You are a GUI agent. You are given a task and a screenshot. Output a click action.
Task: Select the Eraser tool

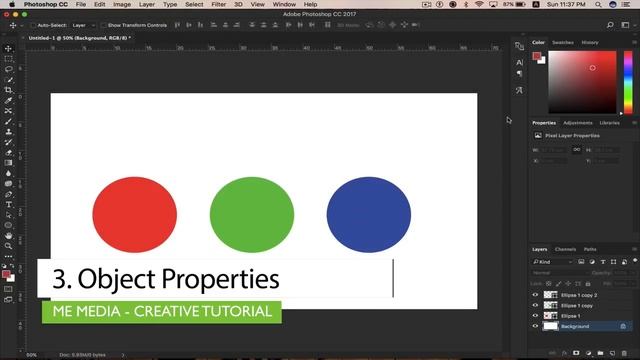(8, 152)
